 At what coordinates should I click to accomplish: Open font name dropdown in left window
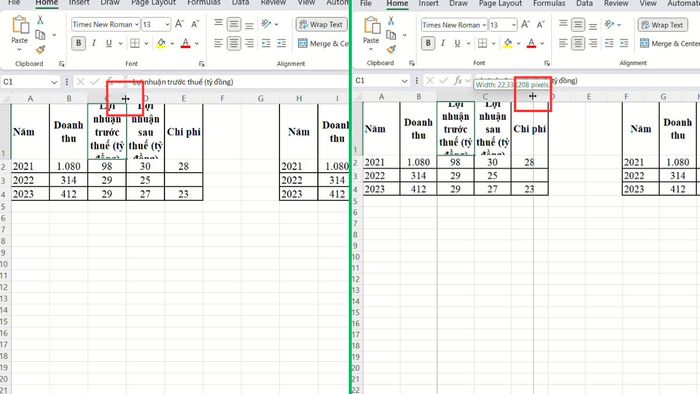(137, 24)
